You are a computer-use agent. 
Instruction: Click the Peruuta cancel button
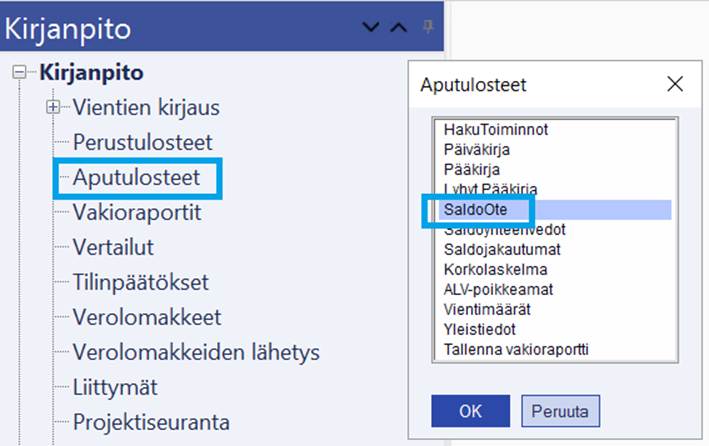(x=560, y=410)
